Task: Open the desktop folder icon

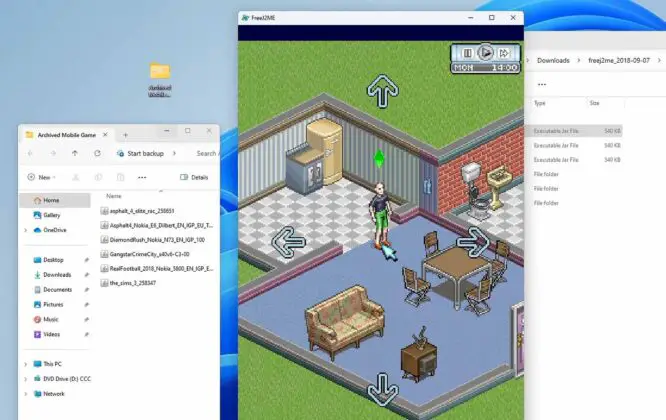Action: 160,79
